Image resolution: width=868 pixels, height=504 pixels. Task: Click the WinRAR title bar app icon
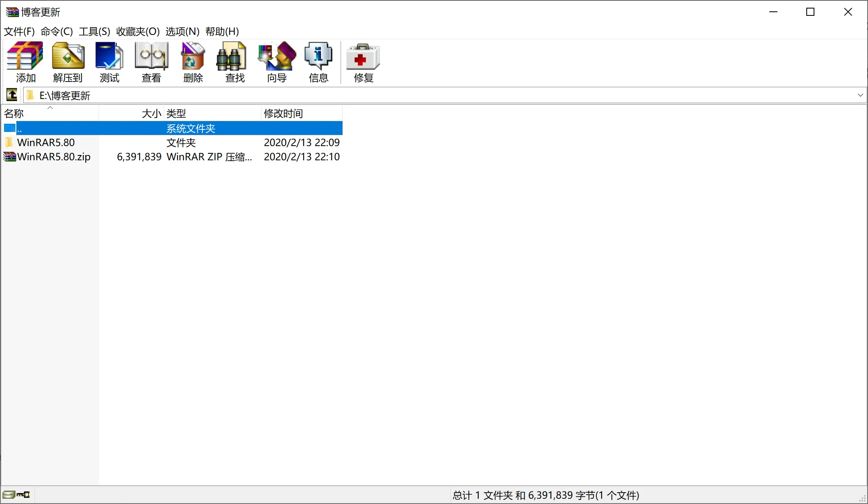(12, 12)
